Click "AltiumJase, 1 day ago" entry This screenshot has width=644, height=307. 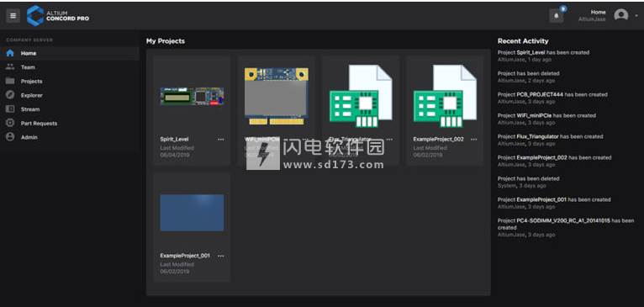525,60
